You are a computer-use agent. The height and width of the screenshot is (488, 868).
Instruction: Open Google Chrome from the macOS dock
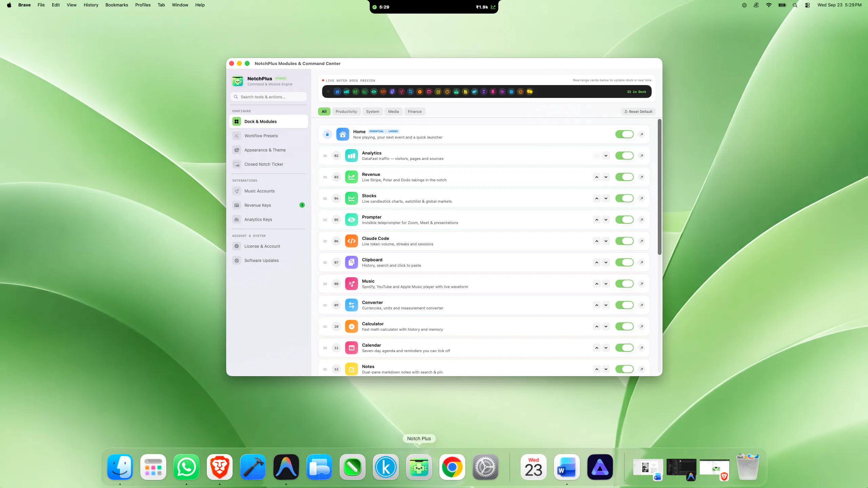tap(452, 467)
